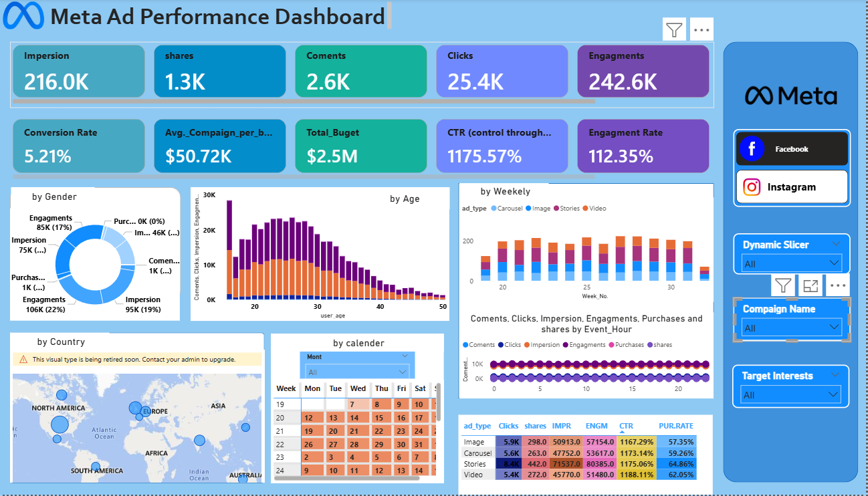This screenshot has height=496, width=868.
Task: Click the Engagments KPI card
Action: [642, 71]
